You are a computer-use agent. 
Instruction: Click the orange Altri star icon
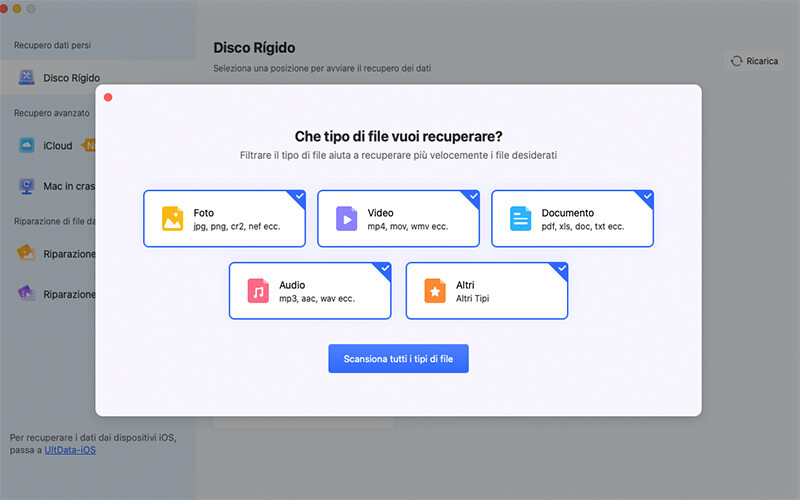pyautogui.click(x=435, y=291)
